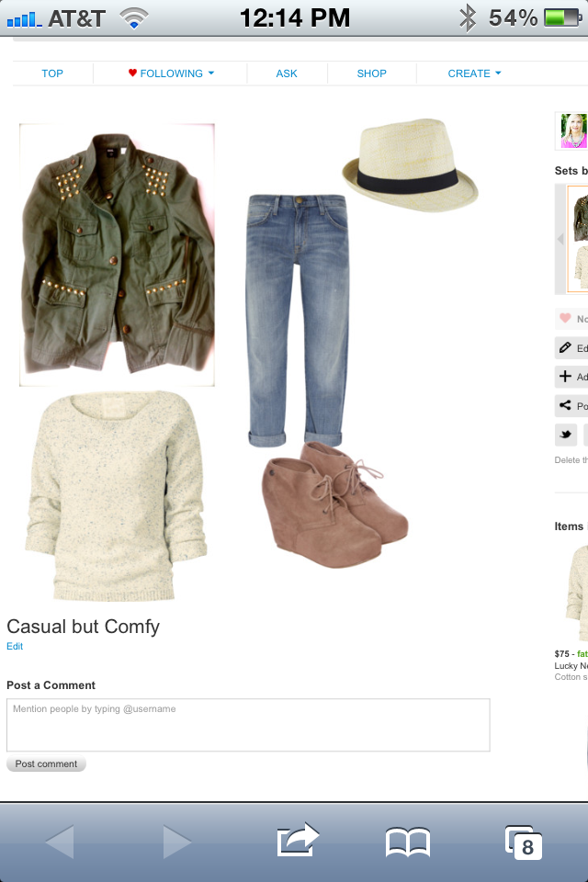Image resolution: width=588 pixels, height=882 pixels.
Task: Tap the Safari share icon
Action: click(298, 841)
